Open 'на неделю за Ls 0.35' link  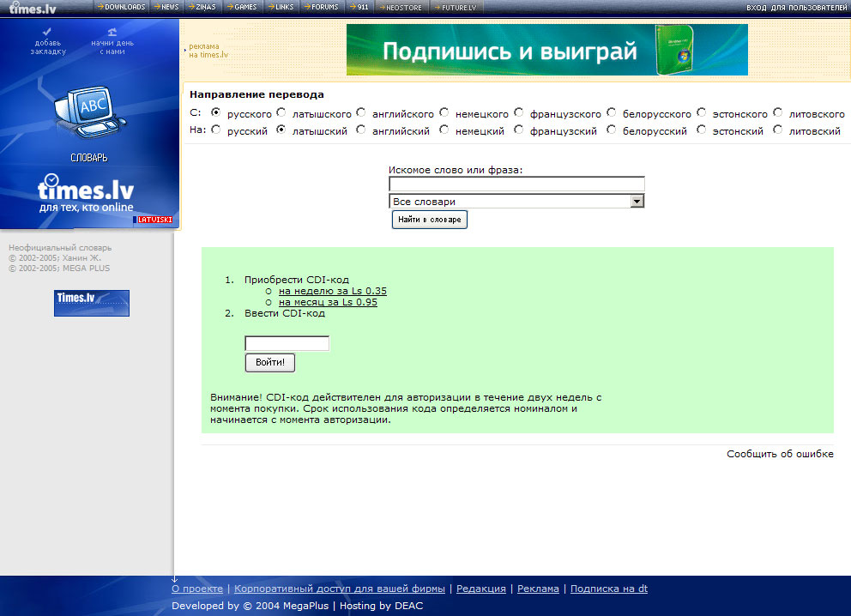pos(333,291)
